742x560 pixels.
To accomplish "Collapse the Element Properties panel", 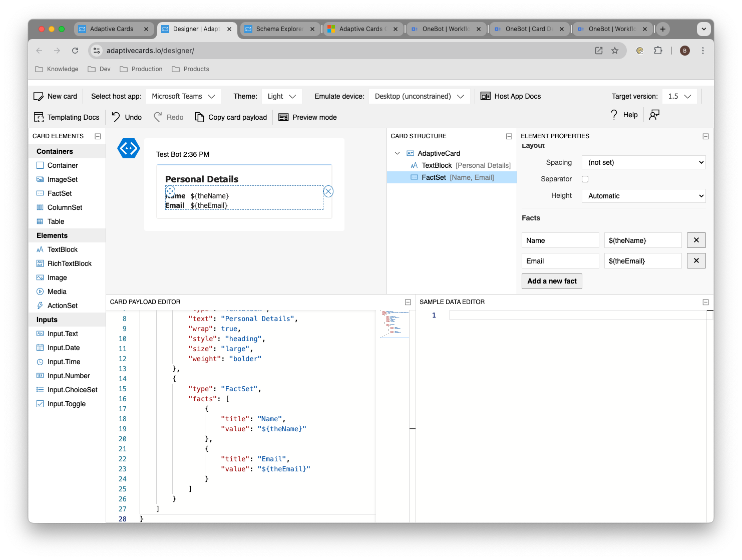I will coord(705,136).
